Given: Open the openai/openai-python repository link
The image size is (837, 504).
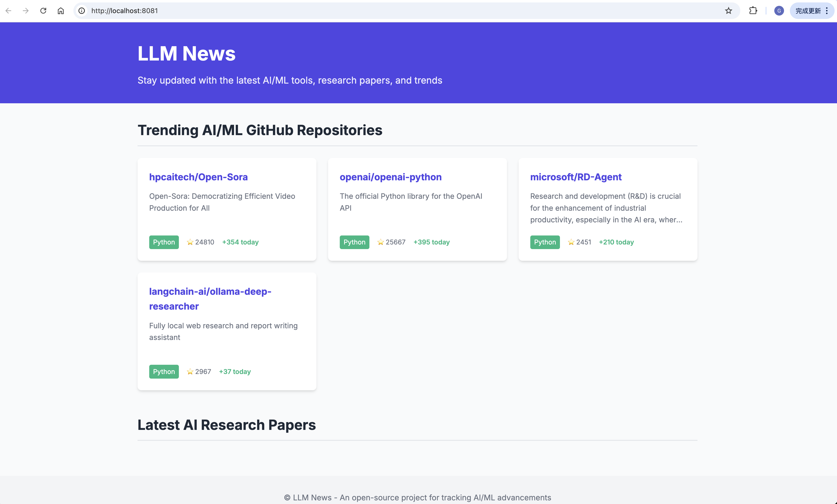Looking at the screenshot, I should (391, 177).
